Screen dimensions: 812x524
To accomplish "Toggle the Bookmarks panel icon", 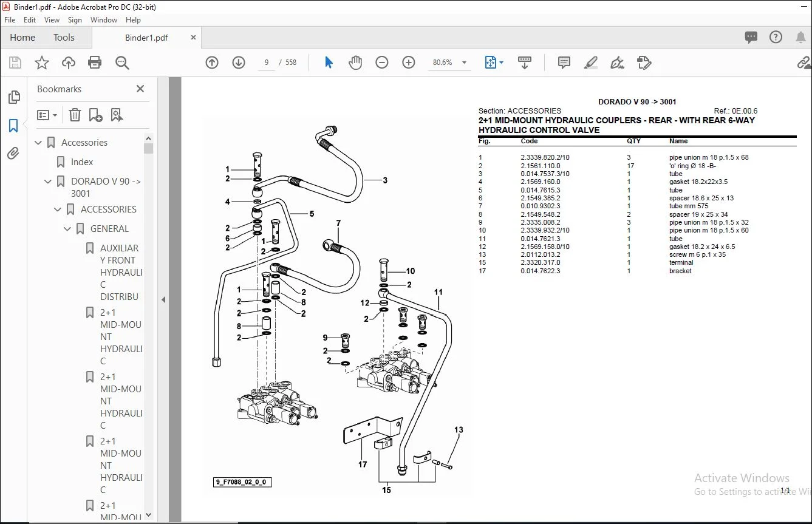I will coord(13,126).
